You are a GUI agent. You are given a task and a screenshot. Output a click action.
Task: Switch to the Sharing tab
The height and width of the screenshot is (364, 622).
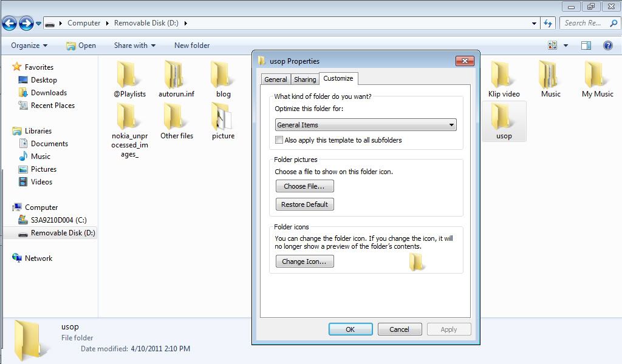tap(305, 79)
